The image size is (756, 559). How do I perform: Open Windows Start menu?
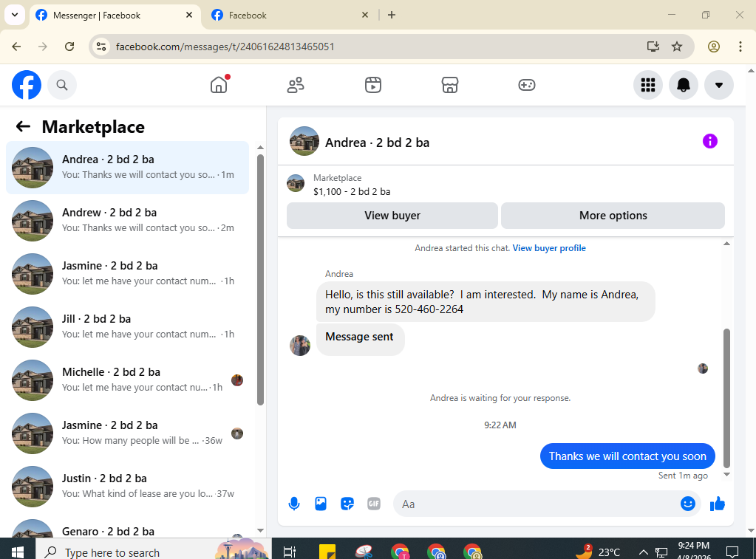click(x=17, y=551)
